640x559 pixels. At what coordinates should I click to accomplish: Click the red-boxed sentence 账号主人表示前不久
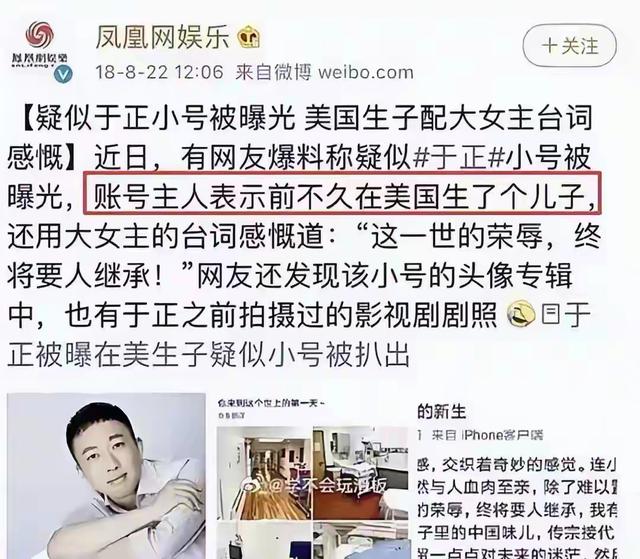click(342, 193)
